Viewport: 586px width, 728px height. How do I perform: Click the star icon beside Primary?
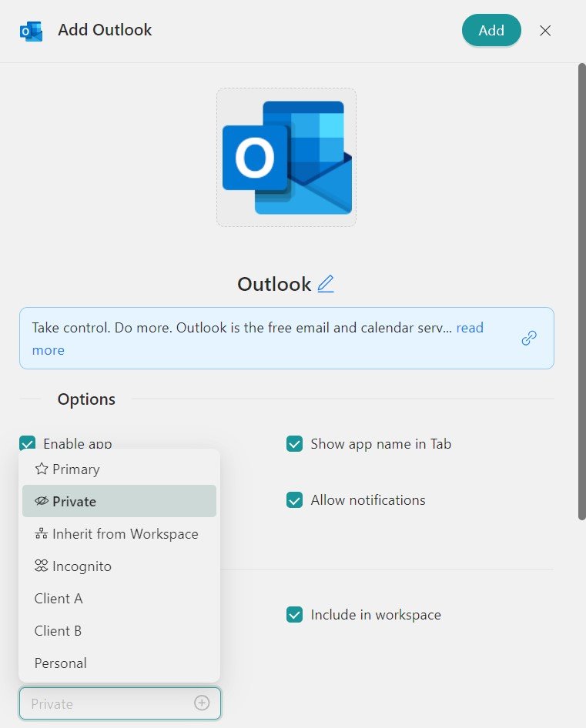pos(42,469)
